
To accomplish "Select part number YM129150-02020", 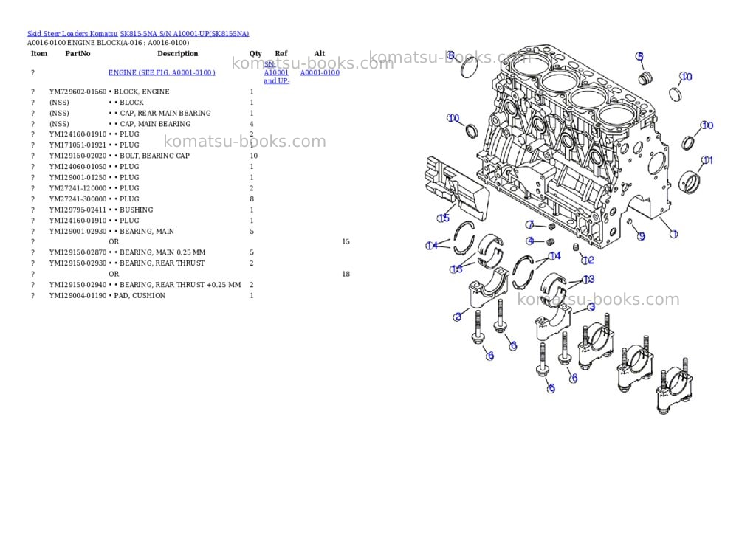I will pos(78,156).
